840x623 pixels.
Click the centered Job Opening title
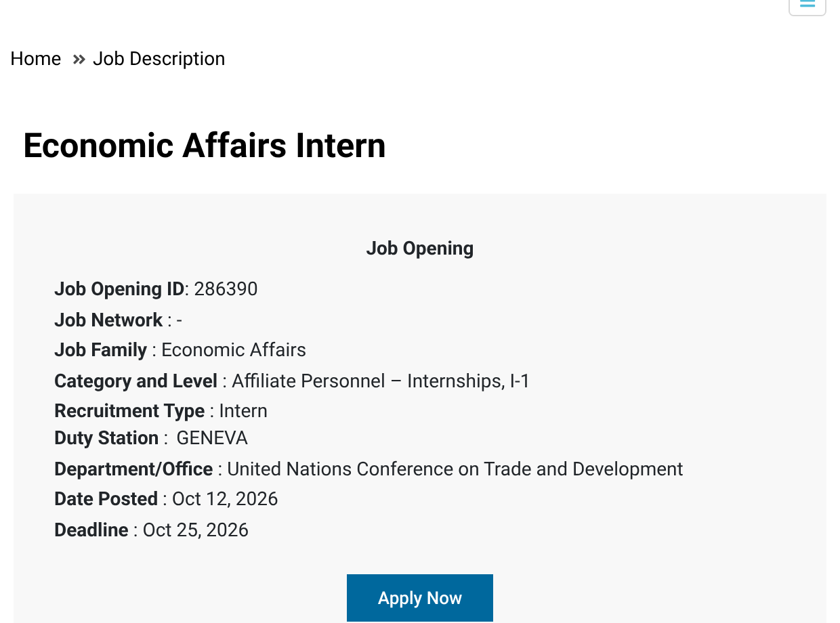420,249
